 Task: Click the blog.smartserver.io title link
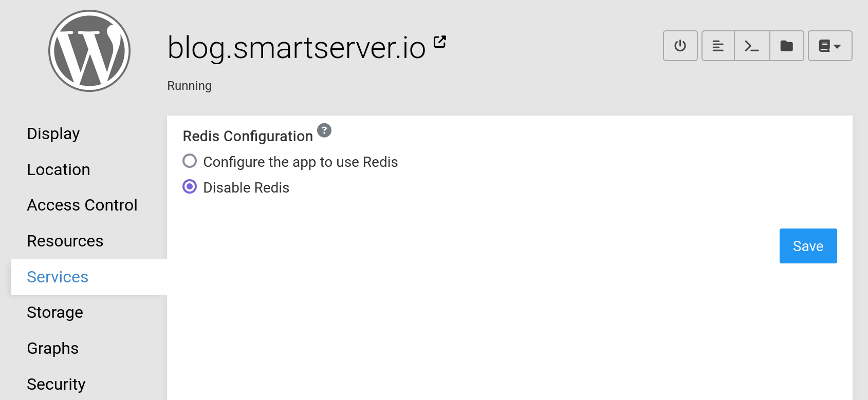(x=297, y=48)
